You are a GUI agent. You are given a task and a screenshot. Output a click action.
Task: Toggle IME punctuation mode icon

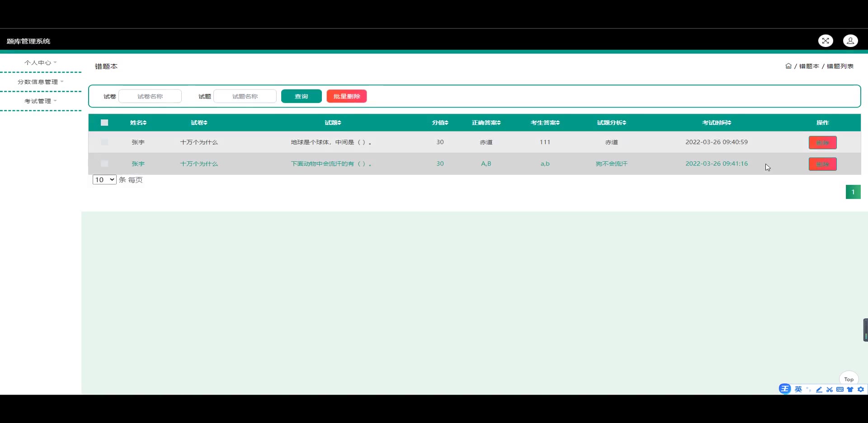click(x=808, y=389)
